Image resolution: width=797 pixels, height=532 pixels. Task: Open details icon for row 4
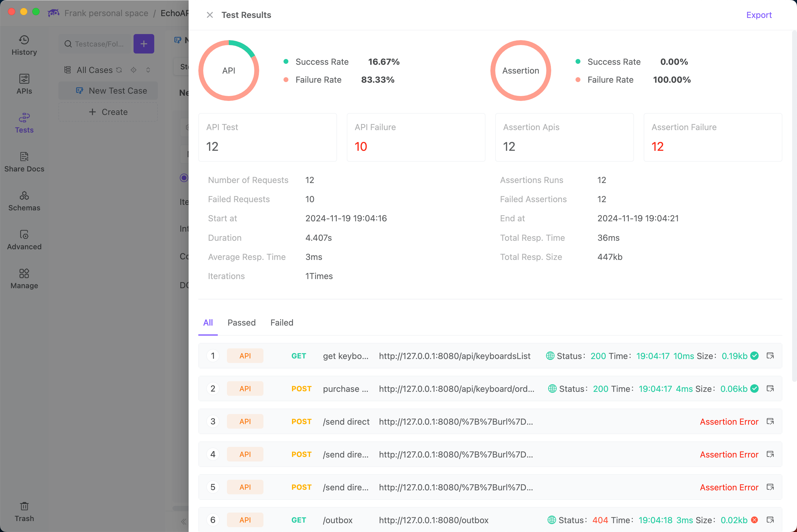[x=770, y=454]
